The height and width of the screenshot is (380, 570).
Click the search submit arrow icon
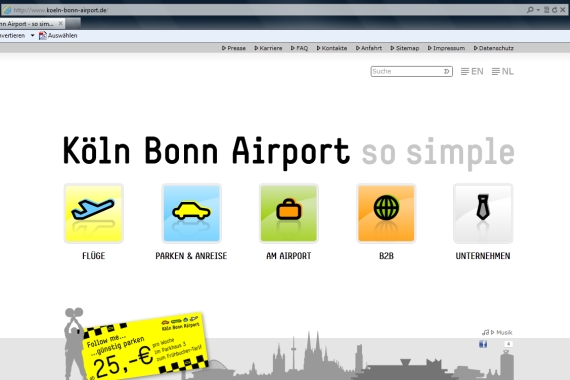(447, 71)
